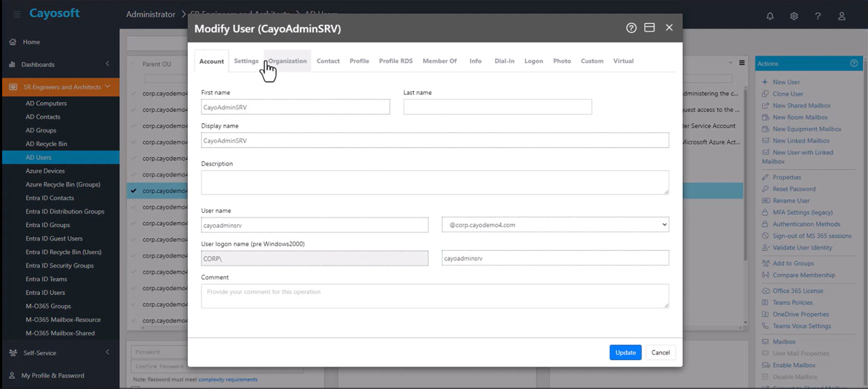The height and width of the screenshot is (389, 868).
Task: Click the Last name input field
Action: [498, 106]
